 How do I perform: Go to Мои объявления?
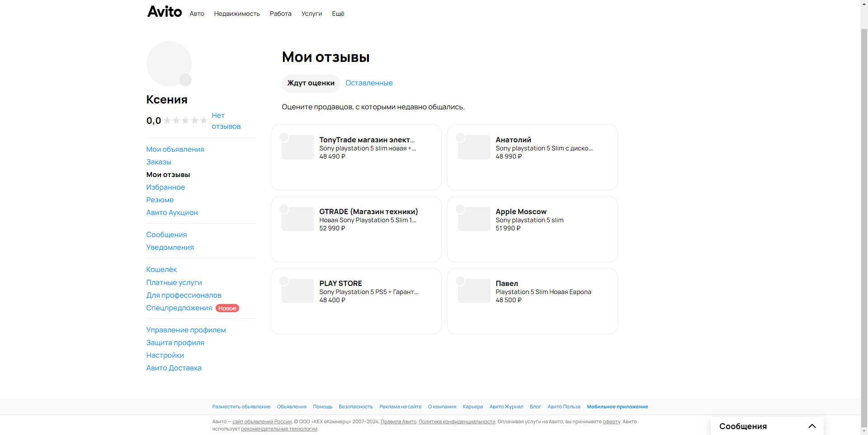[175, 150]
